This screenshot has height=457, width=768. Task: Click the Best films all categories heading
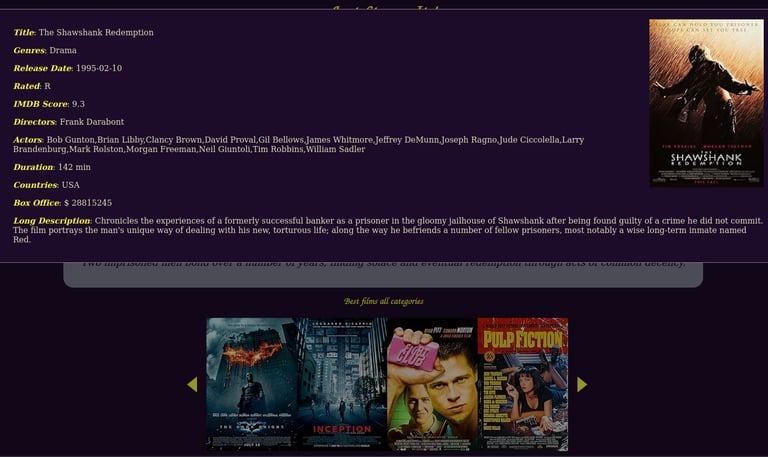[384, 301]
